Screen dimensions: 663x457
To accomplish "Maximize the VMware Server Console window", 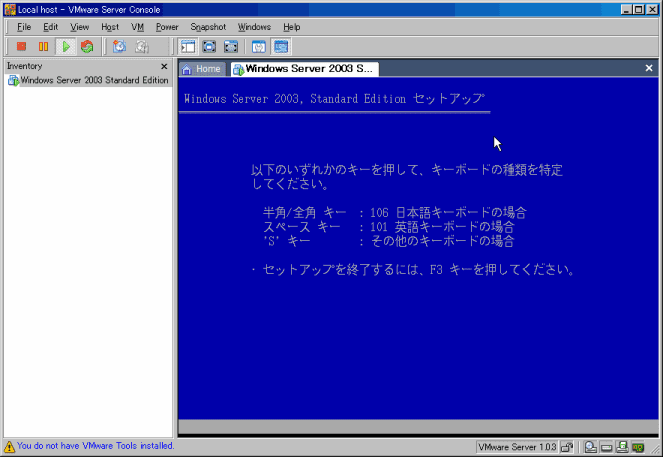I will pyautogui.click(x=639, y=9).
